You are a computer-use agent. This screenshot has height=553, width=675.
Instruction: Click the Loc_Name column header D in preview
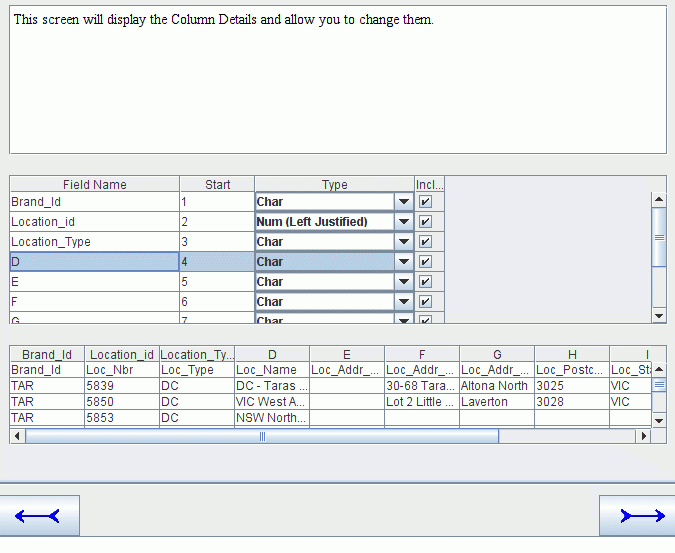(272, 354)
